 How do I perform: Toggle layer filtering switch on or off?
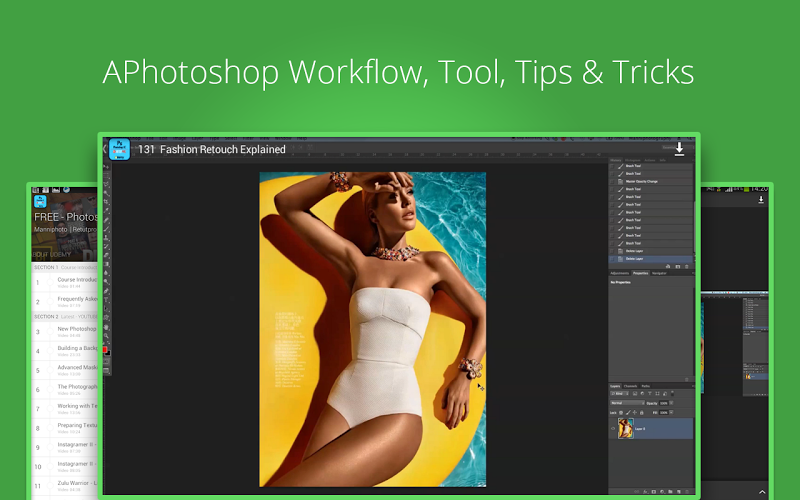672,393
